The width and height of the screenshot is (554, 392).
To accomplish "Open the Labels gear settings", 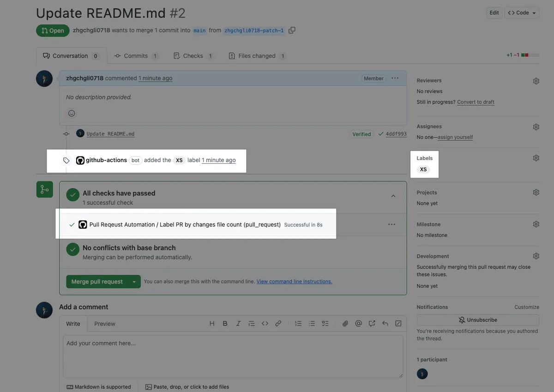I will 536,158.
